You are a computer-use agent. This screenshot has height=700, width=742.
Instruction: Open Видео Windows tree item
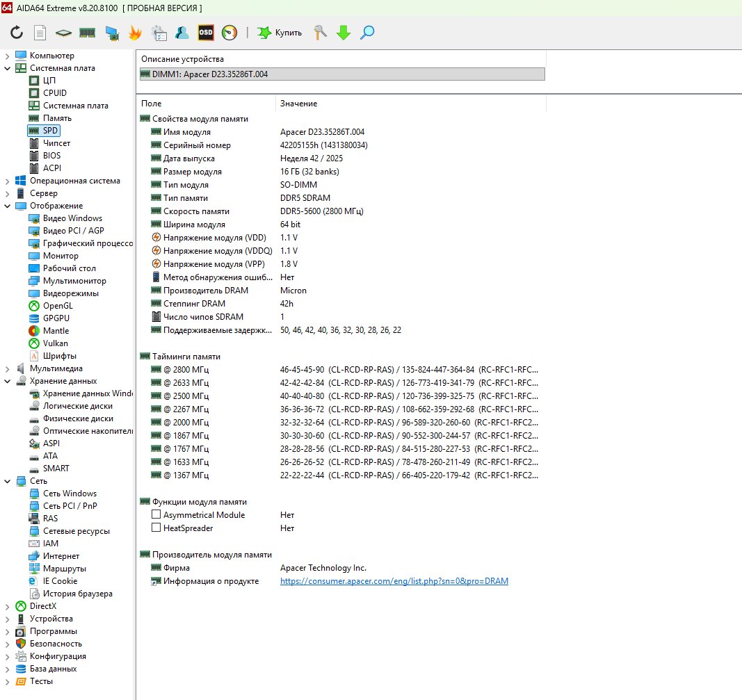72,218
